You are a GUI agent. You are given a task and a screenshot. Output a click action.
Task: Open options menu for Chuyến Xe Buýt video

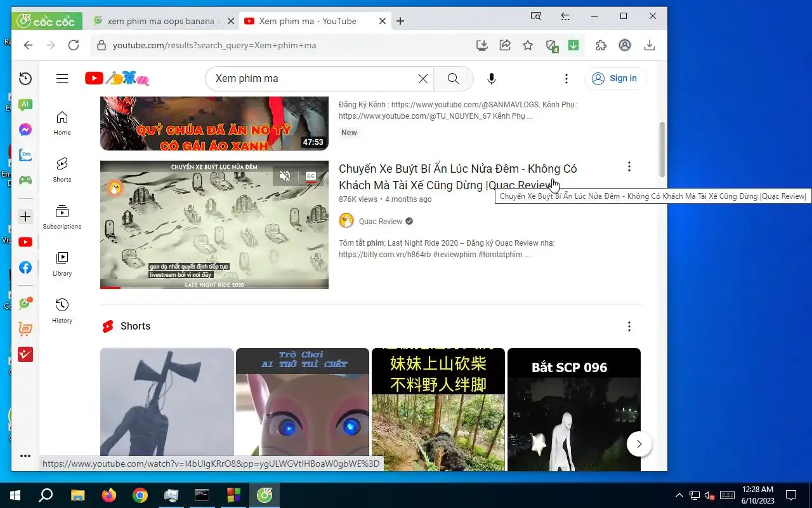pos(629,167)
